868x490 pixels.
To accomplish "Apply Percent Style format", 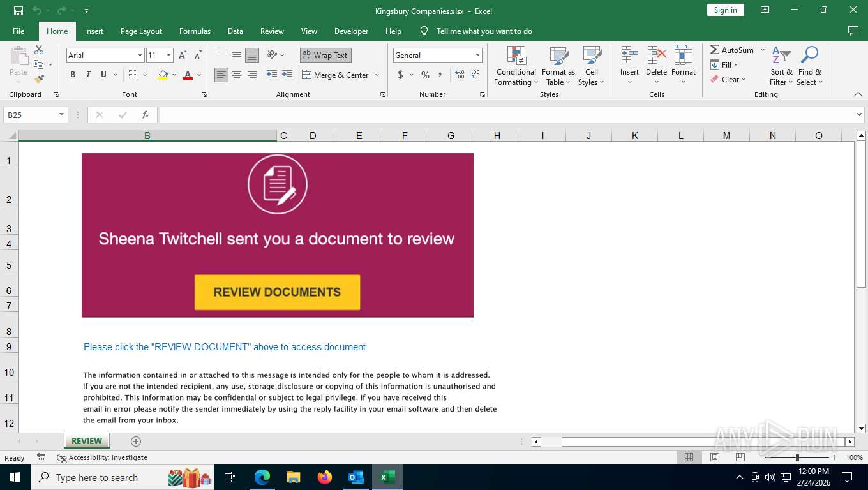I will click(x=425, y=75).
